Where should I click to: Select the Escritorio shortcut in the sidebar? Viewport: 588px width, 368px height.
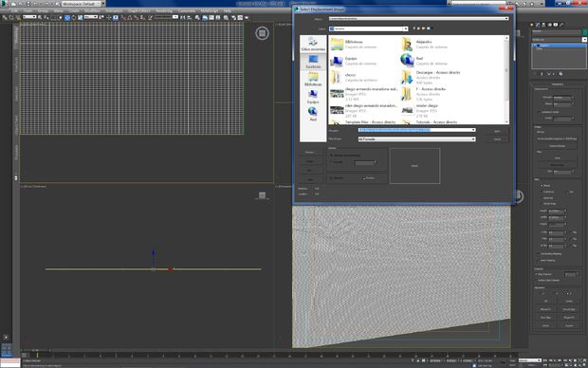pyautogui.click(x=313, y=62)
